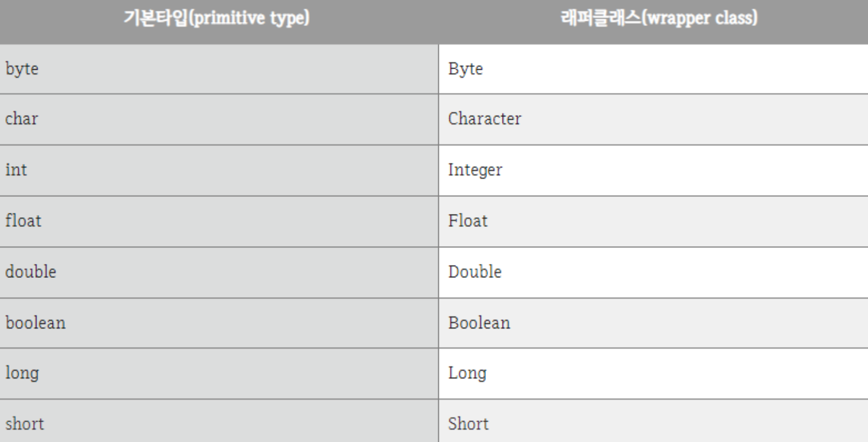Click the primitive type column header

[x=219, y=22]
